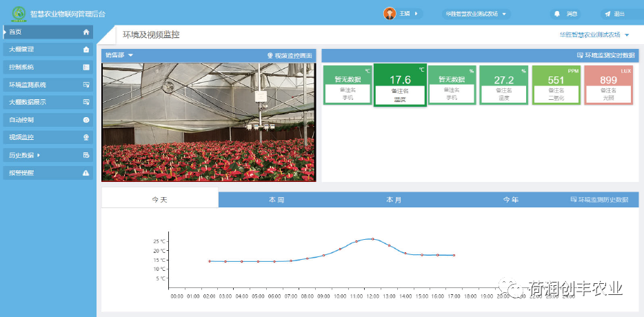Screen dimensions: 644x317
Task: Open the farm selector below the top bar
Action: [594, 35]
